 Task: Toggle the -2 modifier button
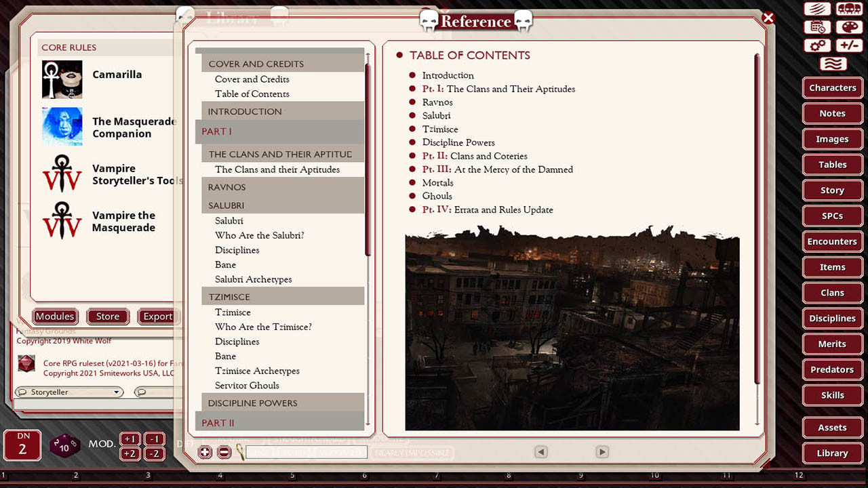(155, 453)
